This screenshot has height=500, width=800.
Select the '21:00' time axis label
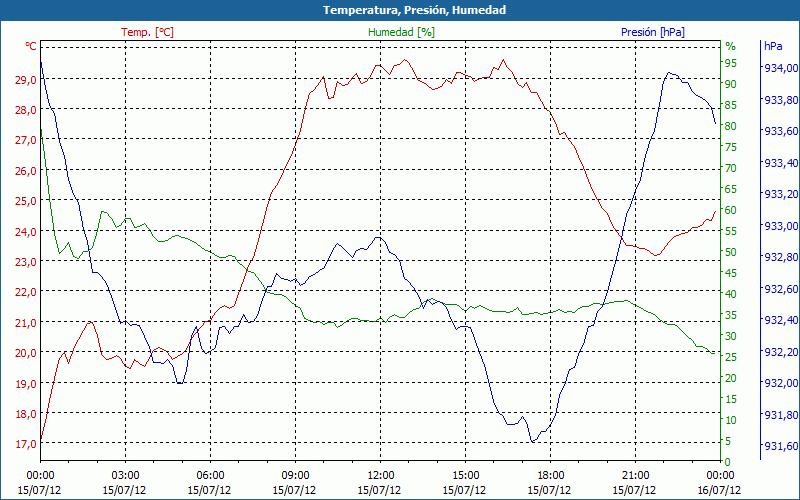point(635,476)
